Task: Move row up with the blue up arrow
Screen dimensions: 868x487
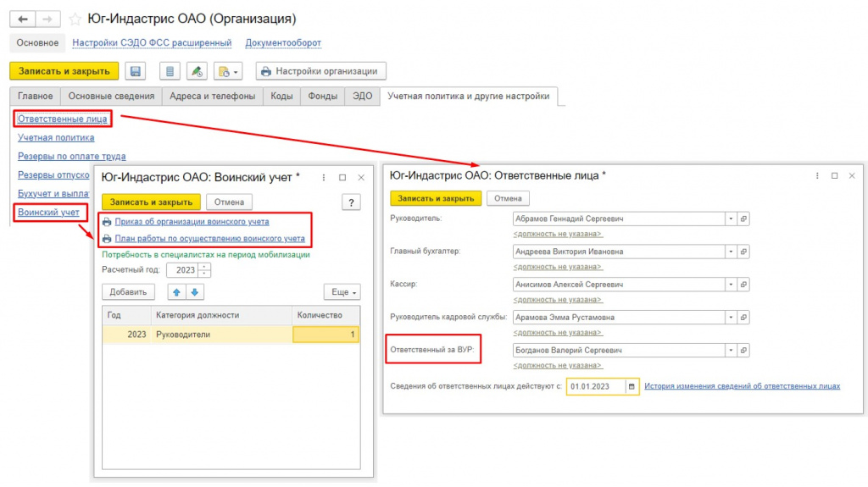Action: pyautogui.click(x=176, y=291)
